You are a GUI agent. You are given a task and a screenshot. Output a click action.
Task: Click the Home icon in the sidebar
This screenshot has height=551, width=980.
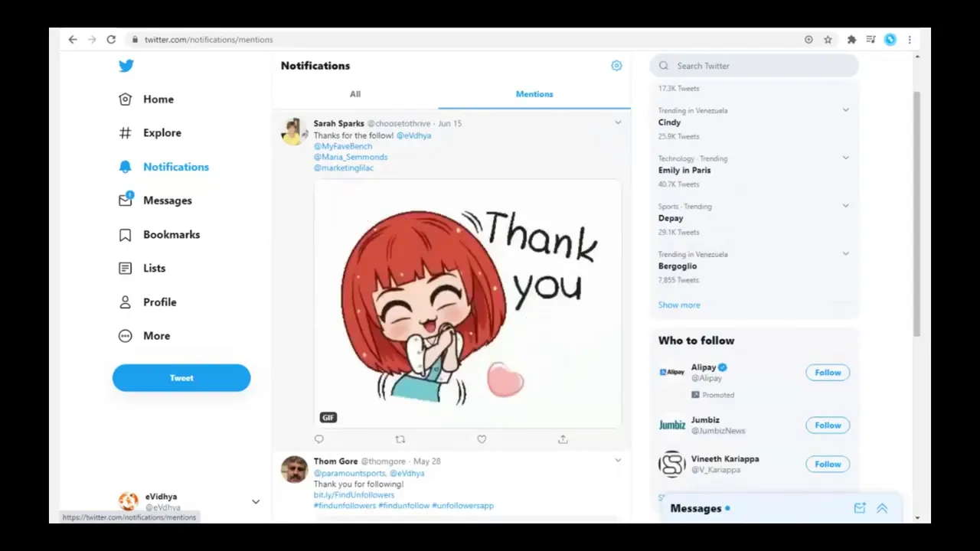point(126,99)
